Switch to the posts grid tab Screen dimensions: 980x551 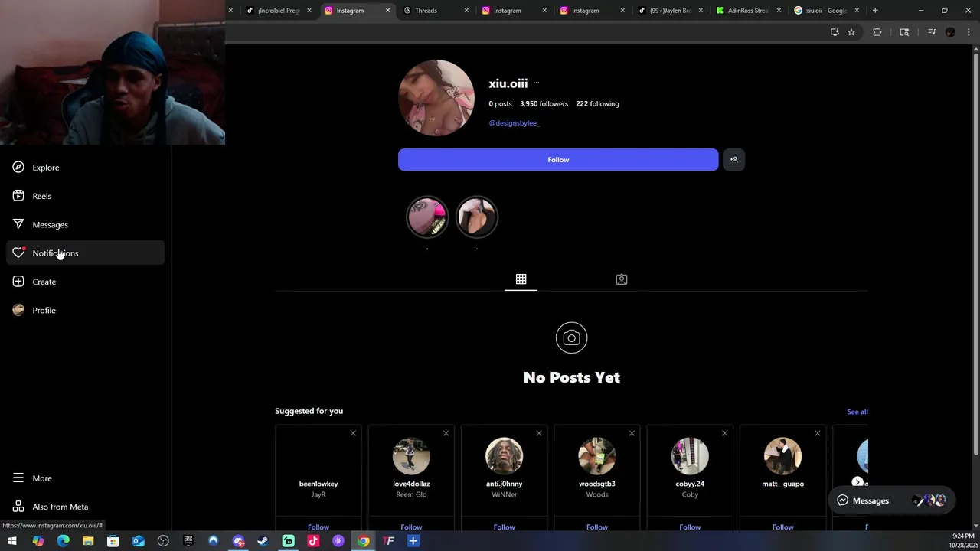point(521,279)
